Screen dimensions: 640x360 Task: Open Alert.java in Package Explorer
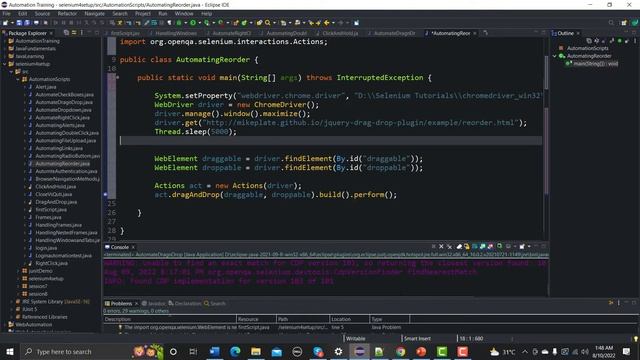(x=46, y=87)
